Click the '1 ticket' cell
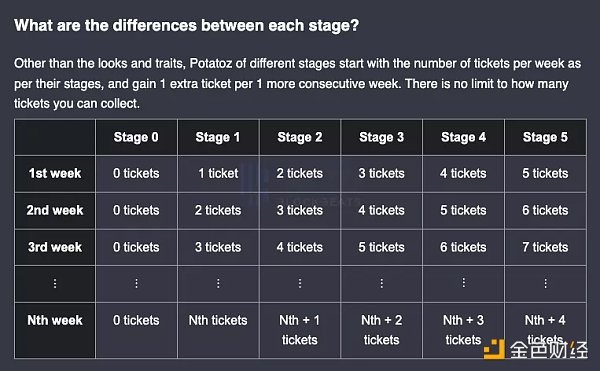This screenshot has width=600, height=371. point(218,174)
